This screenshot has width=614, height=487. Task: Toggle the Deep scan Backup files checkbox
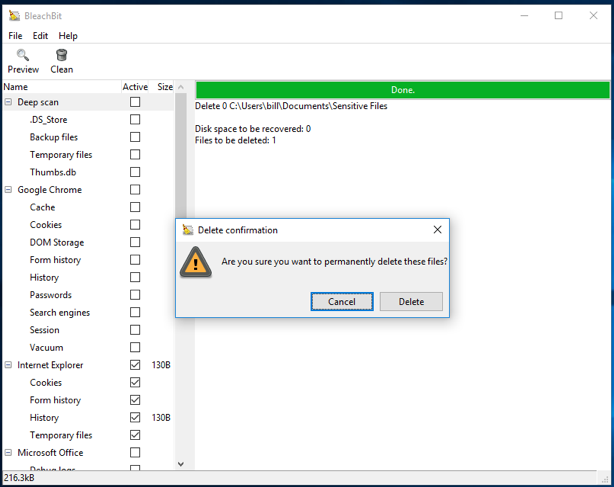coord(135,137)
